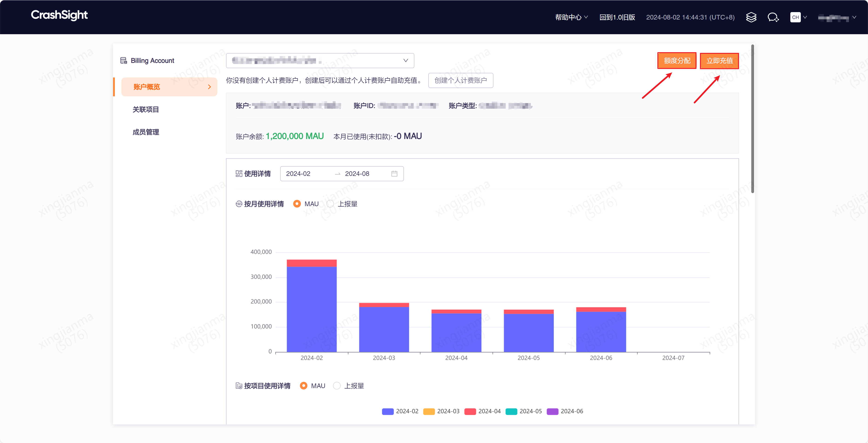The height and width of the screenshot is (443, 868).
Task: Expand the 账户概览 chevron arrow
Action: pos(210,87)
